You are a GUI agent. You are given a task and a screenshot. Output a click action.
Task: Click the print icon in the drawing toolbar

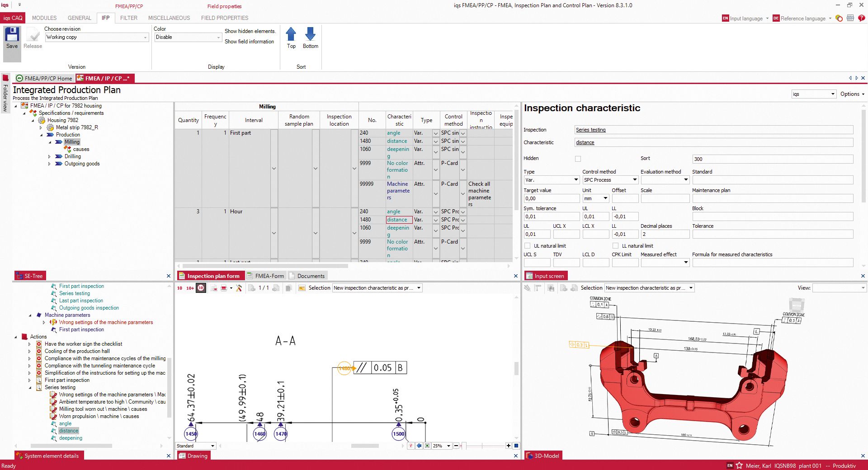(x=224, y=288)
